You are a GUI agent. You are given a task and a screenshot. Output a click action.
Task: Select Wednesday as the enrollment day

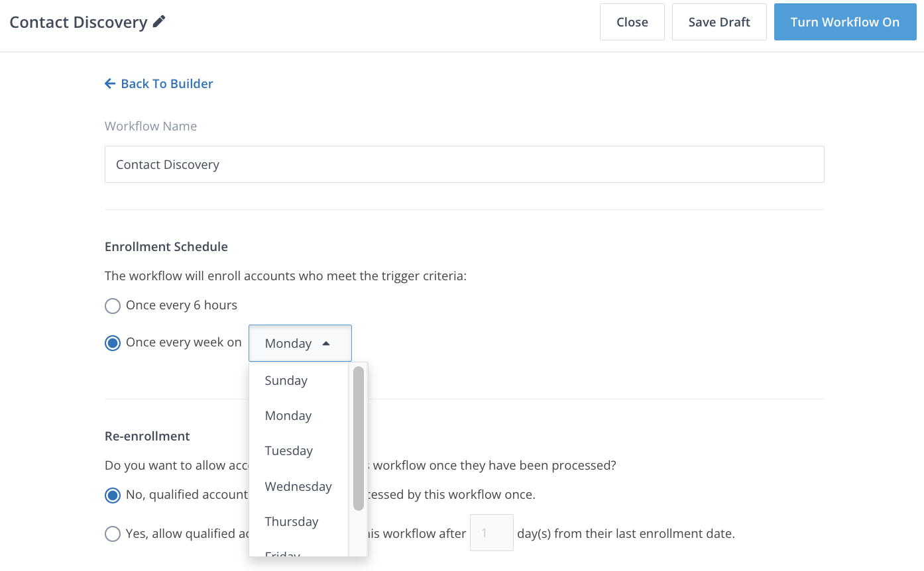(x=298, y=486)
